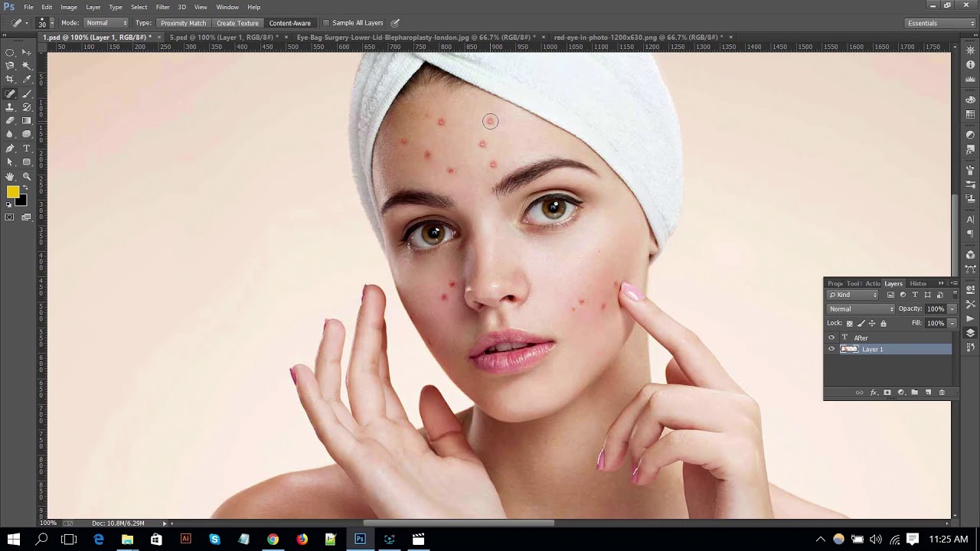The height and width of the screenshot is (551, 980).
Task: Pick the Eyedropper tool
Action: point(27,80)
